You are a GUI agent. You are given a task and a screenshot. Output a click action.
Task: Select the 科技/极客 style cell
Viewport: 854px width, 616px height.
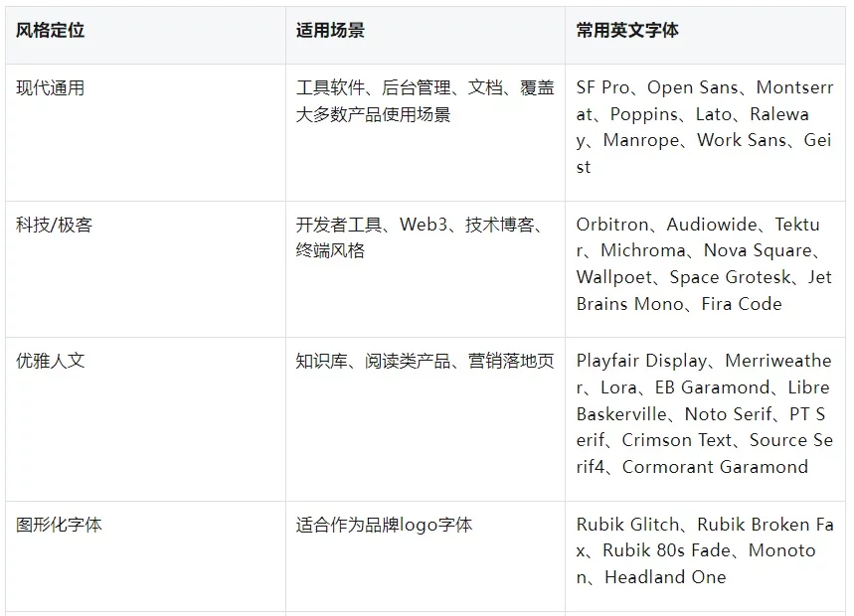click(x=55, y=226)
